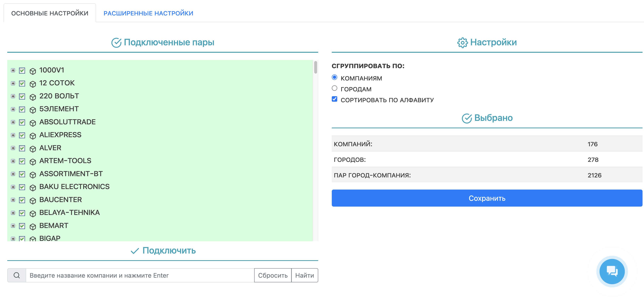Click the cube icon next to ARTEM-TOOLS
The height and width of the screenshot is (303, 644).
[x=33, y=162]
